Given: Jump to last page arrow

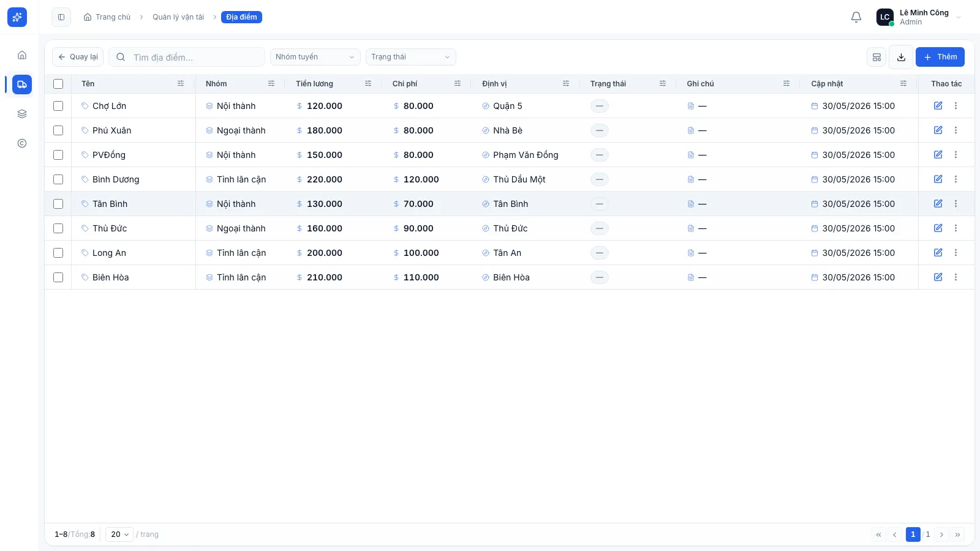Looking at the screenshot, I should point(957,534).
